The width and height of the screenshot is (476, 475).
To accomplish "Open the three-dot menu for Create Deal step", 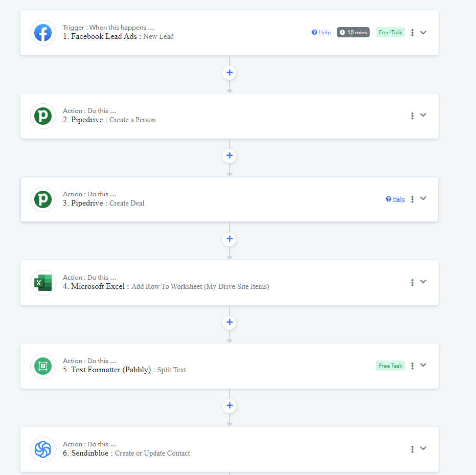I will click(412, 199).
